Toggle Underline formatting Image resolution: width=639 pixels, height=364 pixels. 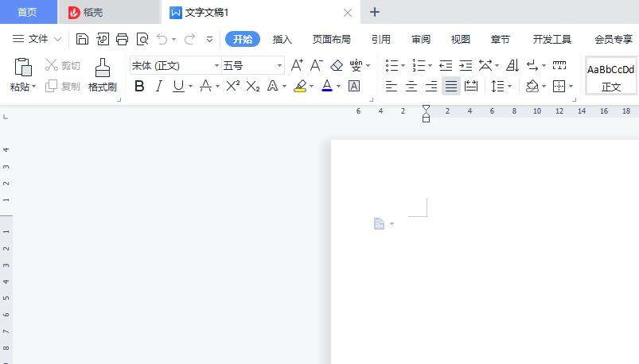click(x=178, y=86)
